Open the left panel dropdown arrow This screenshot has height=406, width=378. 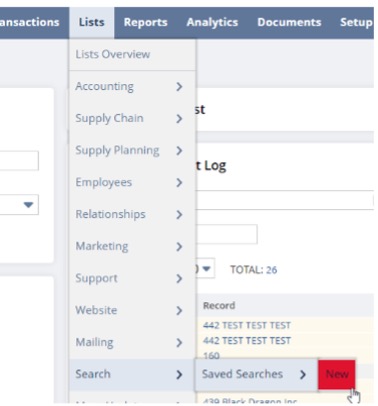pyautogui.click(x=29, y=204)
